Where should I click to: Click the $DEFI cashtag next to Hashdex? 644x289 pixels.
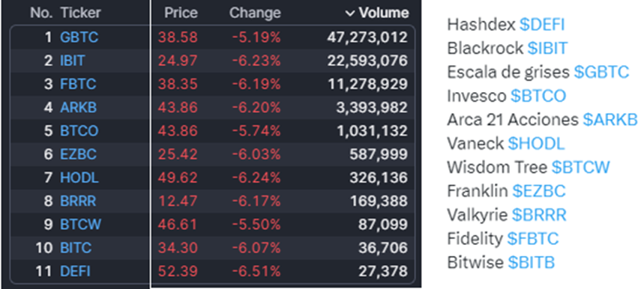click(542, 25)
